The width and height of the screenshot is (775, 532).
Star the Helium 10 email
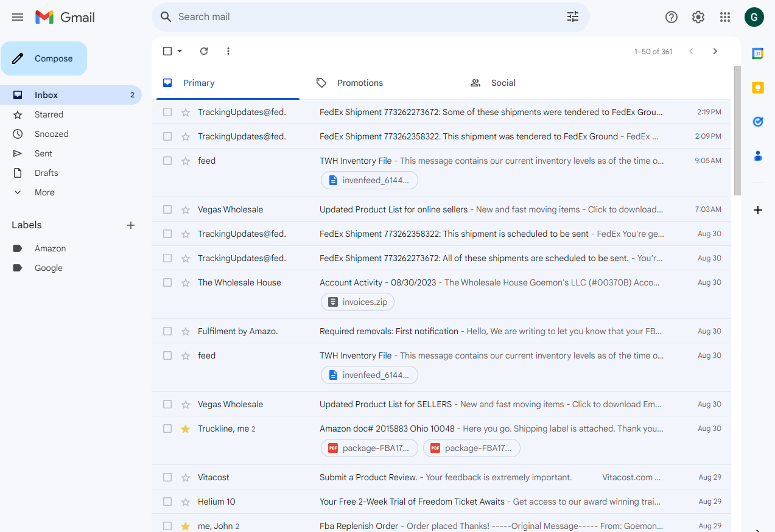tap(186, 502)
